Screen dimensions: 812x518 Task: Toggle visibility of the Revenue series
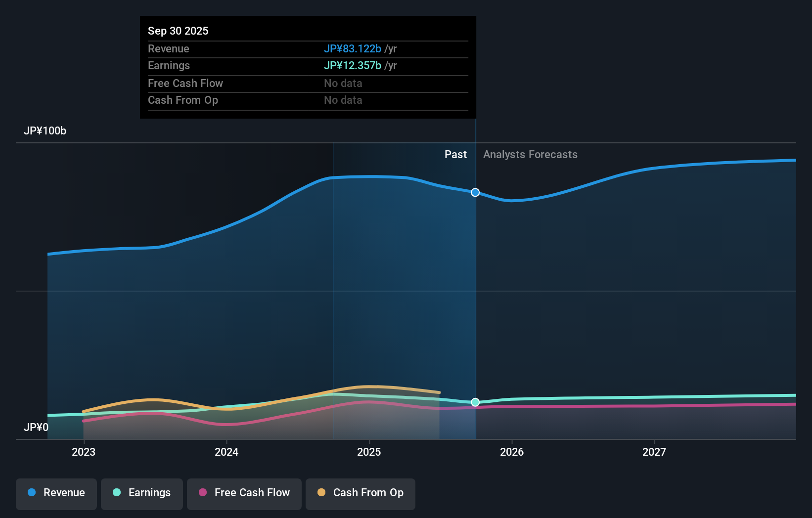(x=56, y=494)
